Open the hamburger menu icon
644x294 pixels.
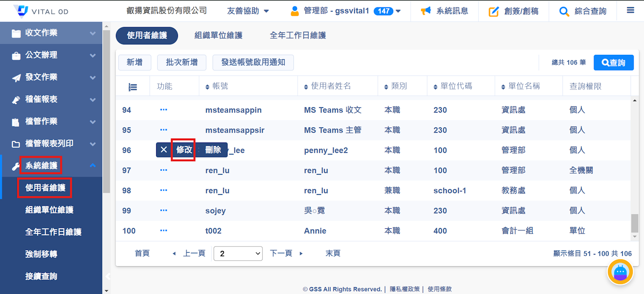tap(630, 10)
